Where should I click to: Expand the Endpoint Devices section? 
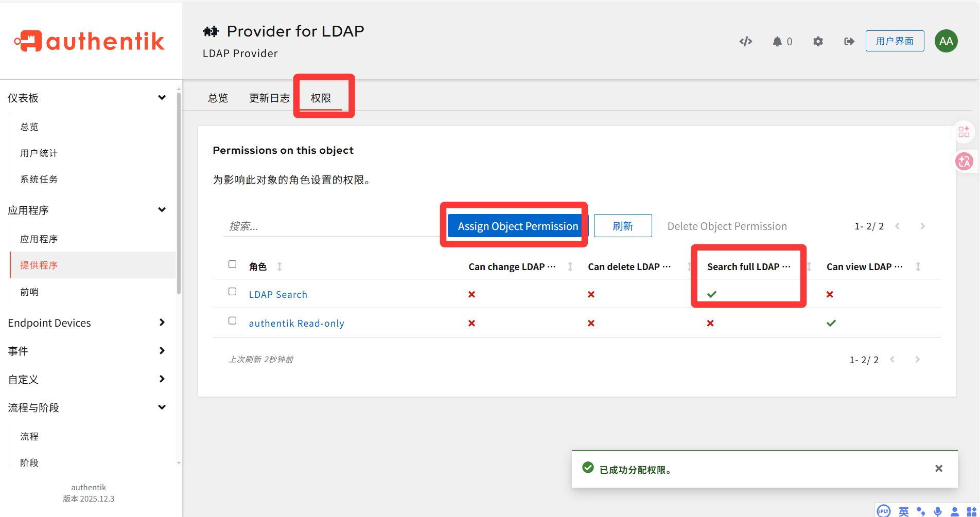point(162,323)
